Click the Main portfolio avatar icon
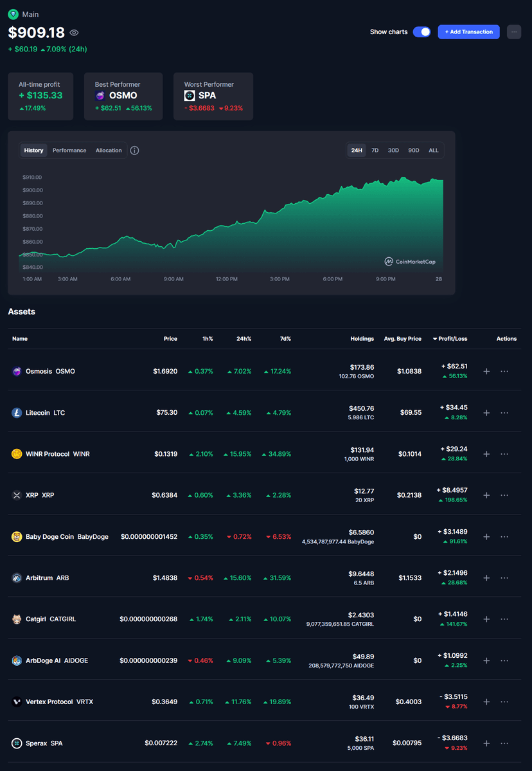 pyautogui.click(x=13, y=14)
